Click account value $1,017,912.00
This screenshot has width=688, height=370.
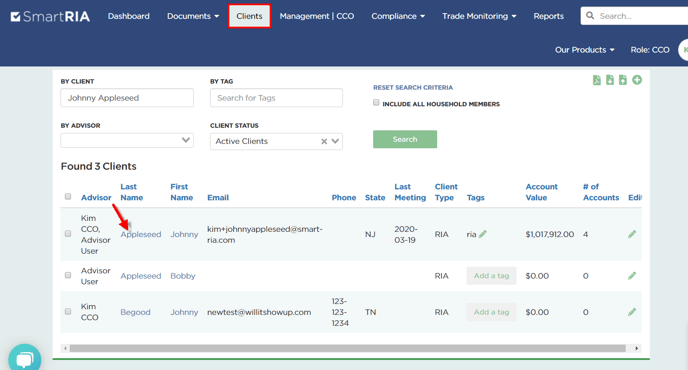[x=550, y=234]
